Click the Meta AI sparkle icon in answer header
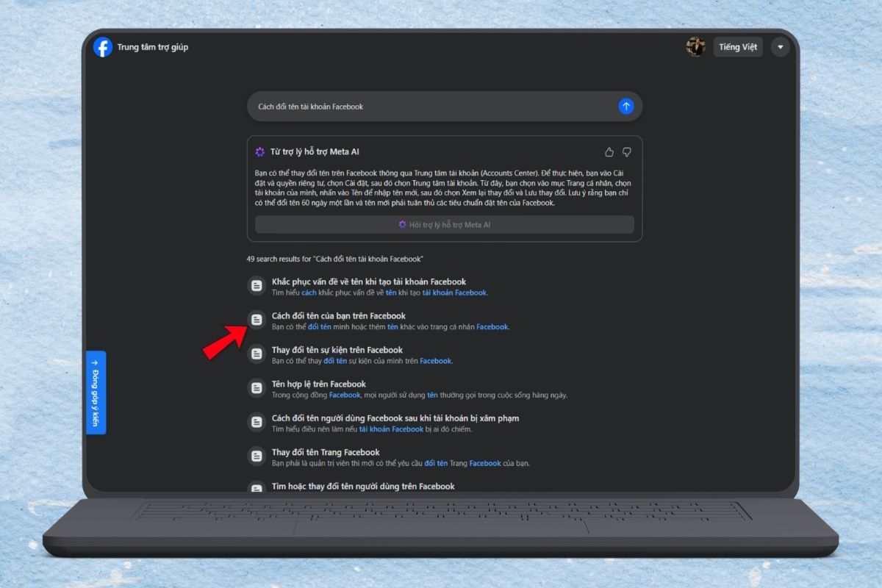The image size is (882, 588). [x=260, y=152]
